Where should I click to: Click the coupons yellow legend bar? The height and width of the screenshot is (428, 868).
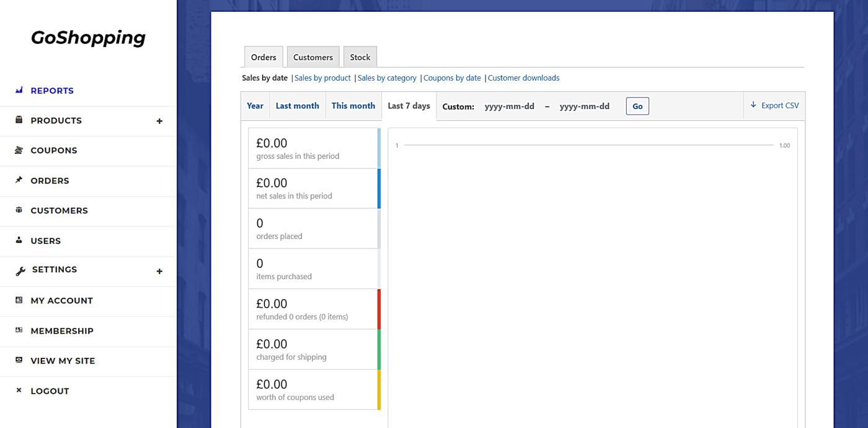coord(379,390)
